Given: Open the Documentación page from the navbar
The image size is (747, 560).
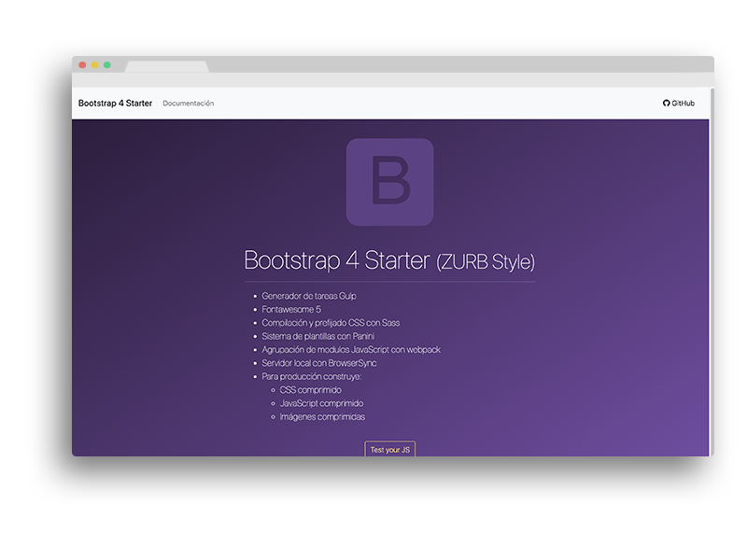Looking at the screenshot, I should pyautogui.click(x=188, y=103).
